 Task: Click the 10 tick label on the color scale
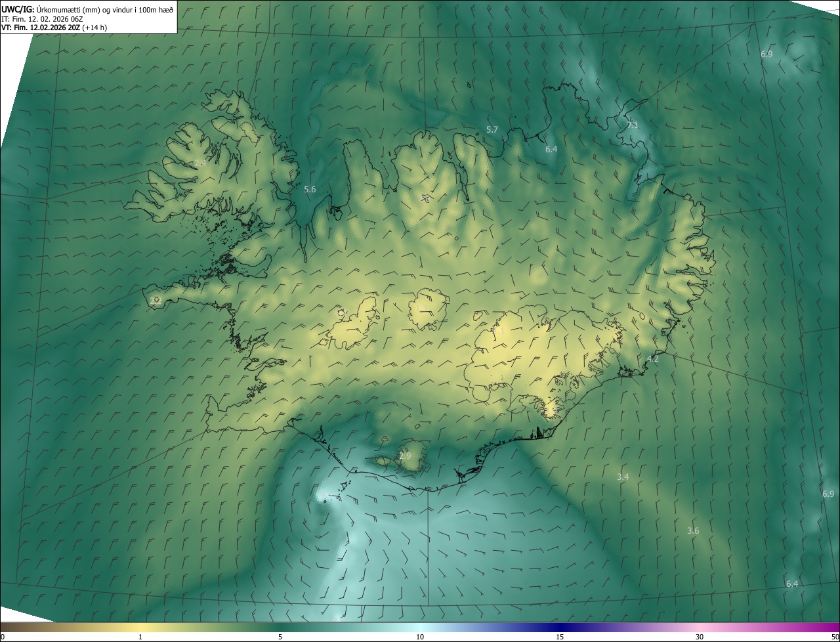tap(420, 637)
